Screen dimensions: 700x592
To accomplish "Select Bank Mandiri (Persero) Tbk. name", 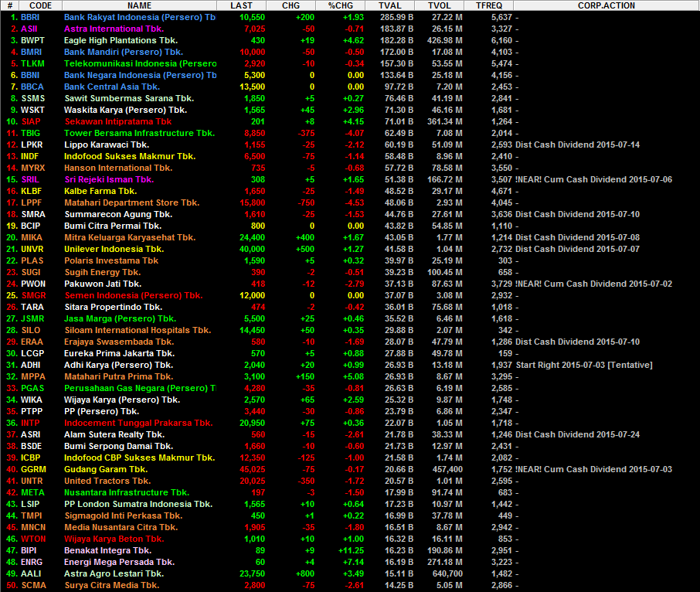I will pos(124,52).
